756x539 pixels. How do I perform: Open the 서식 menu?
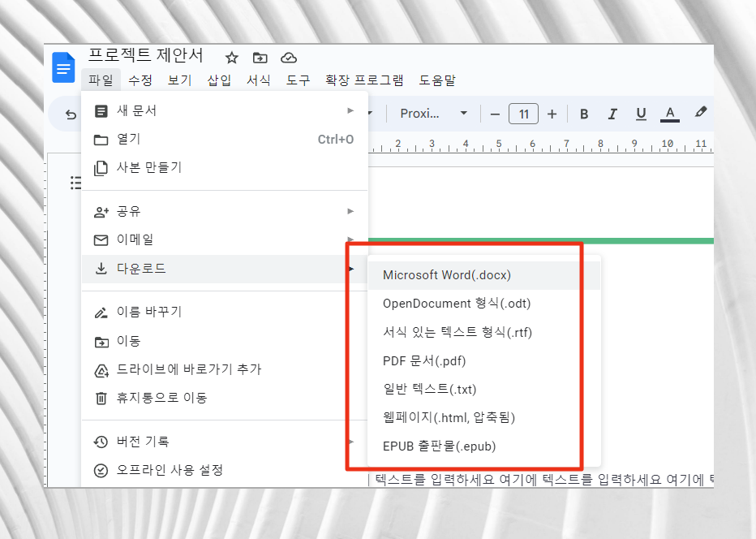tap(259, 80)
